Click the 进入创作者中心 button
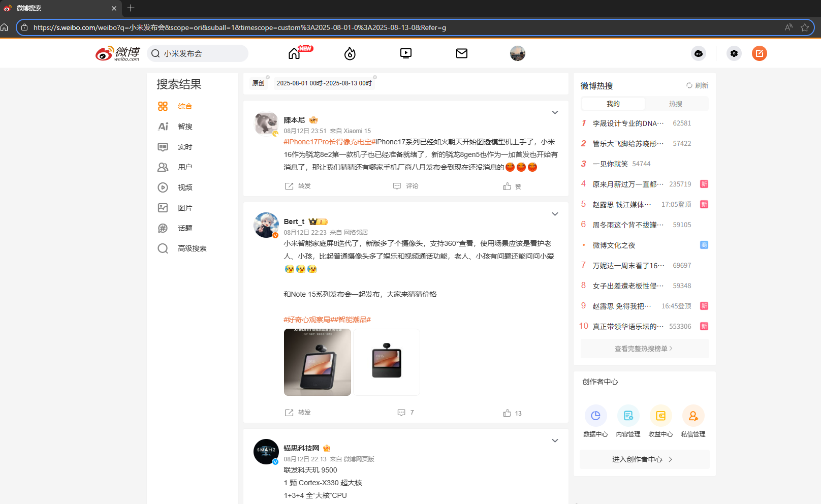821x504 pixels. [x=644, y=459]
